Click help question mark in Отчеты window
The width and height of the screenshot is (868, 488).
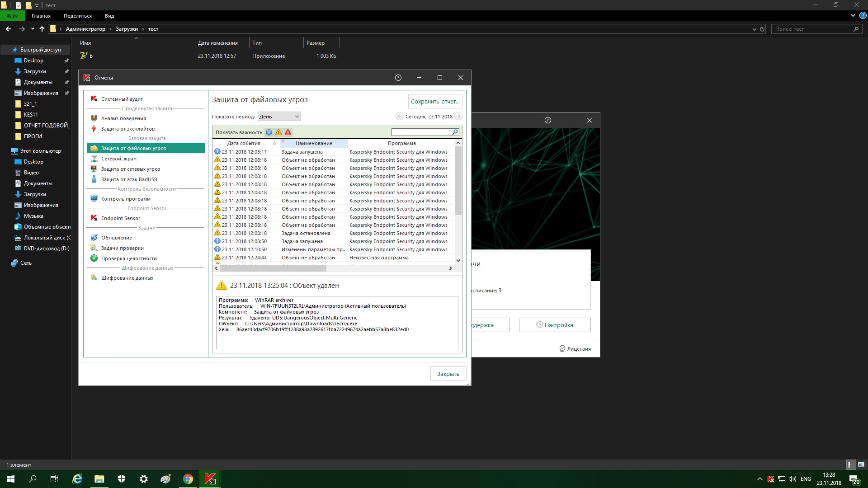[398, 78]
